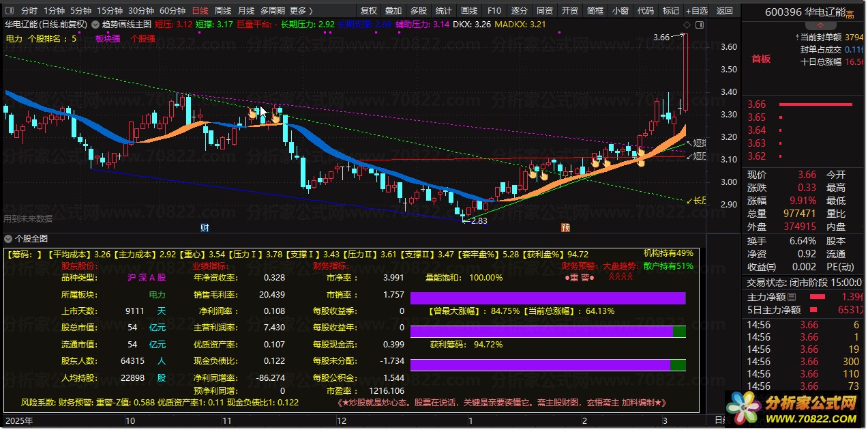
Task: Click the 总量 977471 value
Action: pyautogui.click(x=799, y=214)
